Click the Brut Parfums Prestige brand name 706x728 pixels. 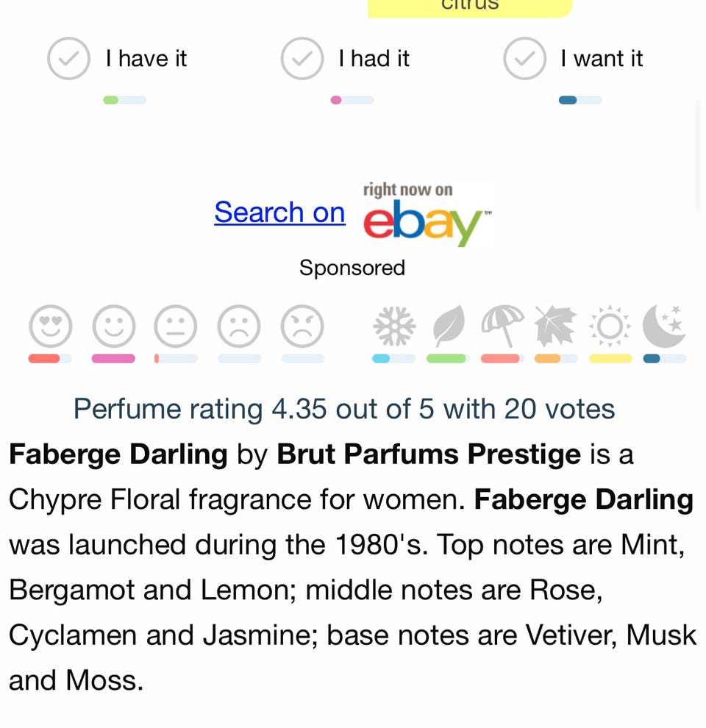pyautogui.click(x=428, y=454)
